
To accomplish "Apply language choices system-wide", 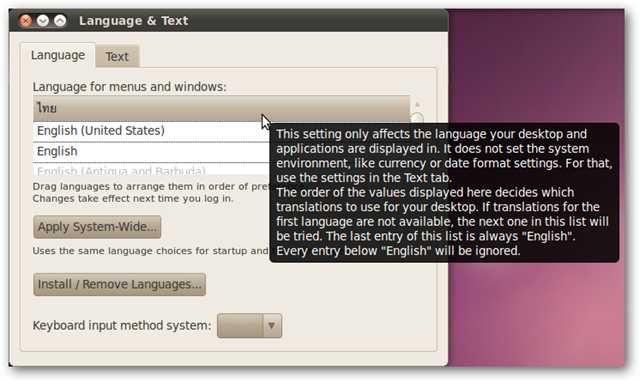I will (x=97, y=227).
